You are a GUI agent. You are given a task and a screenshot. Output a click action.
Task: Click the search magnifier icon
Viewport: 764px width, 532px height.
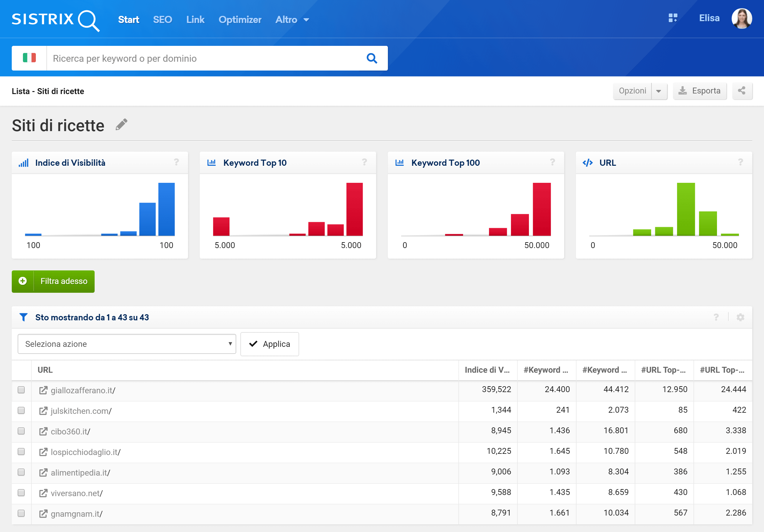pos(372,58)
